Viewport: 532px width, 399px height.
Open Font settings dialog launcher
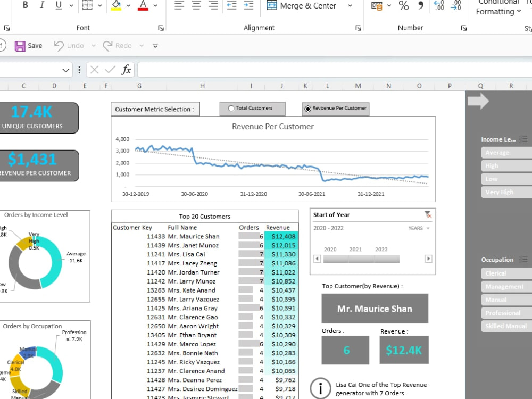(161, 28)
